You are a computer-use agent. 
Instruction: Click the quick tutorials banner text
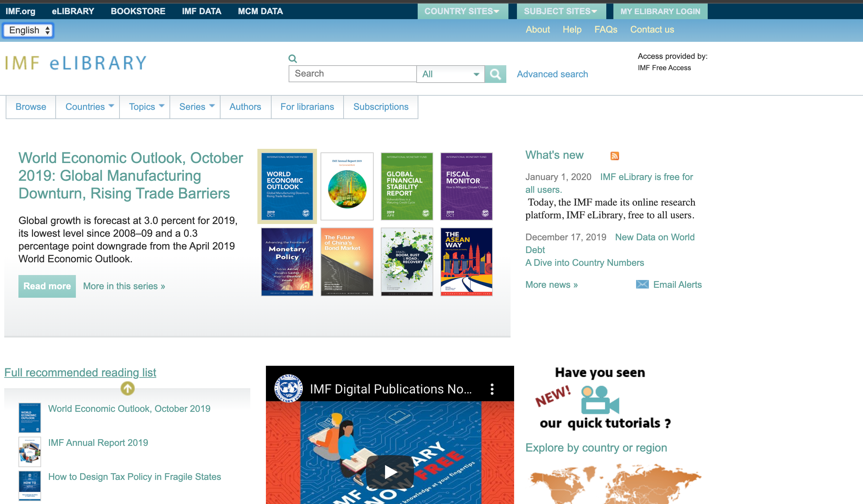tap(605, 423)
